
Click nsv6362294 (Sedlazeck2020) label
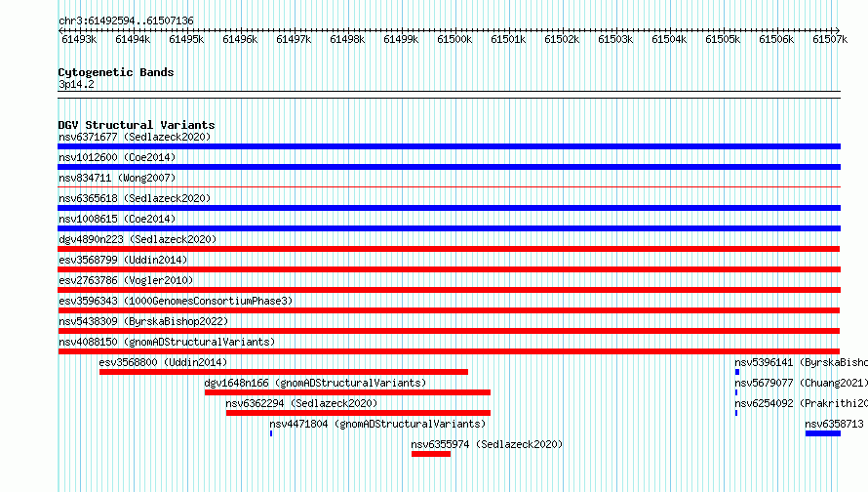click(301, 403)
